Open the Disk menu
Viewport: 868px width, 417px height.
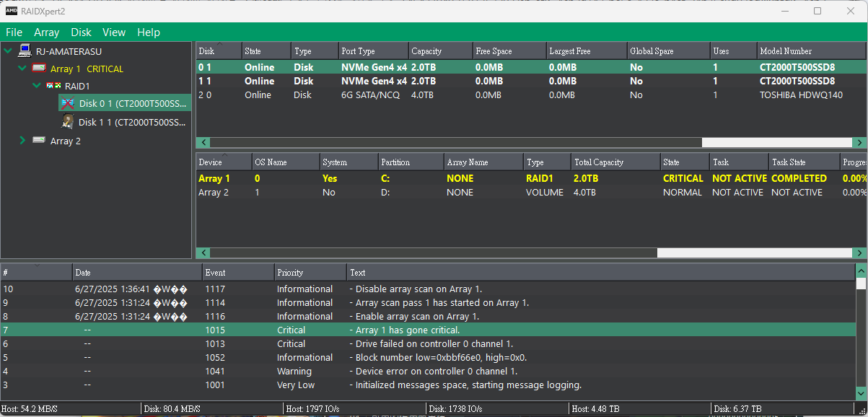point(81,32)
